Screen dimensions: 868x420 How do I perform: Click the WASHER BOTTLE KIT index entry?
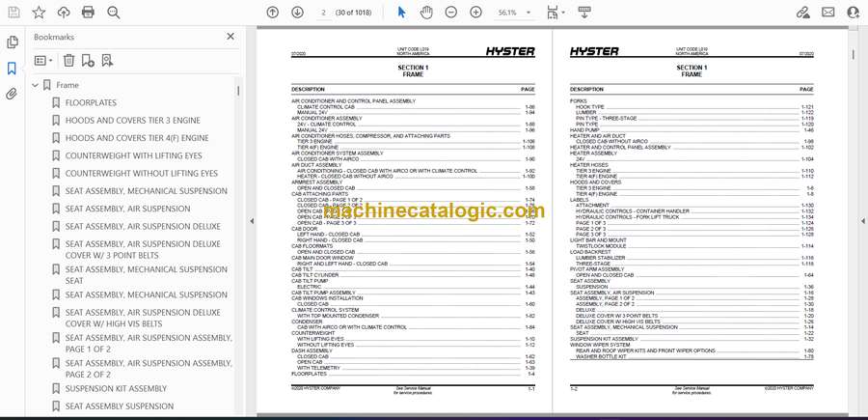[694, 357]
